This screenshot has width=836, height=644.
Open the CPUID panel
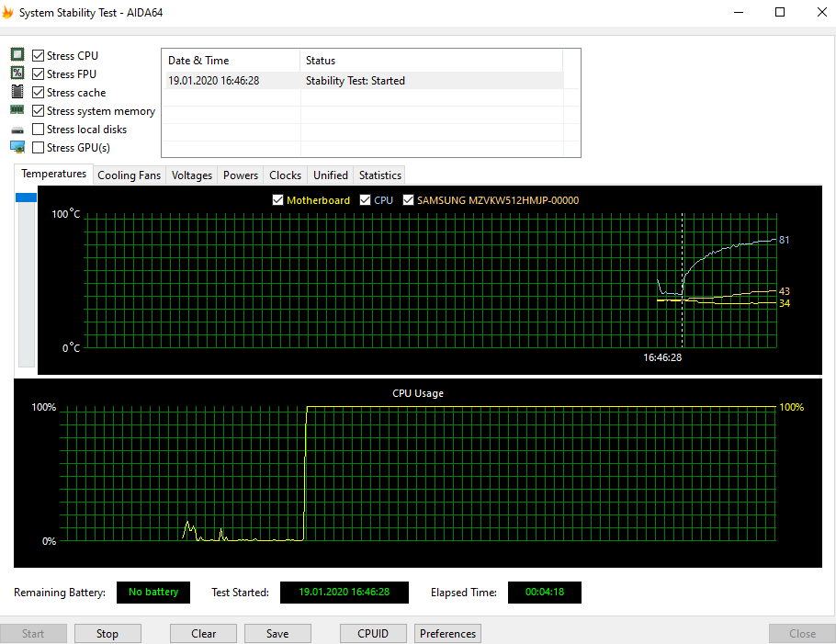(373, 633)
